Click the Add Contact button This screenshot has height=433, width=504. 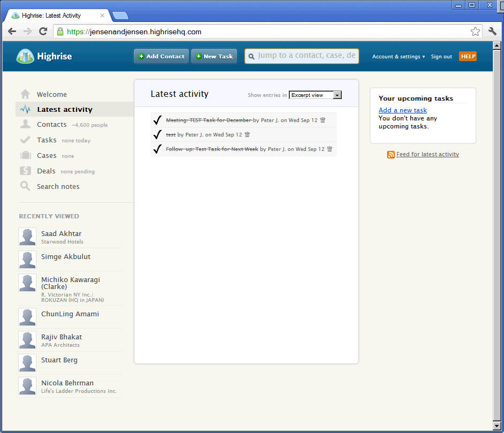click(161, 56)
